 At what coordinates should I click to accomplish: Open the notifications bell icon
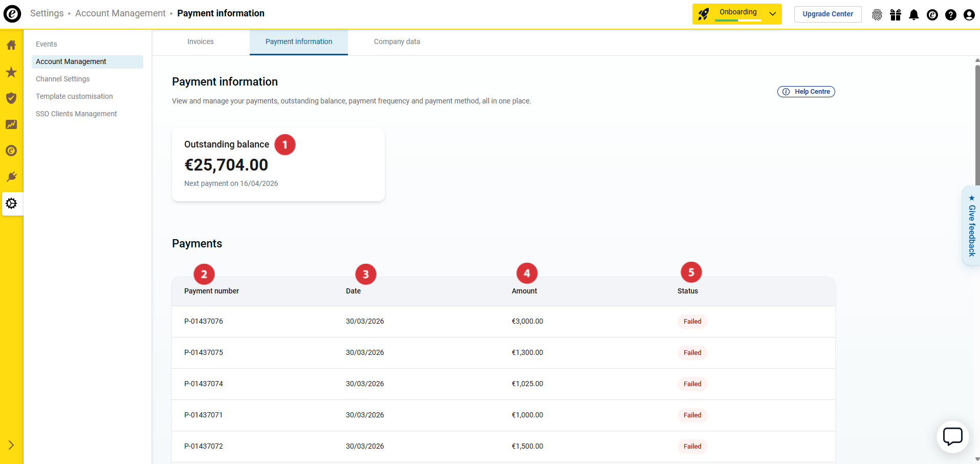(913, 15)
